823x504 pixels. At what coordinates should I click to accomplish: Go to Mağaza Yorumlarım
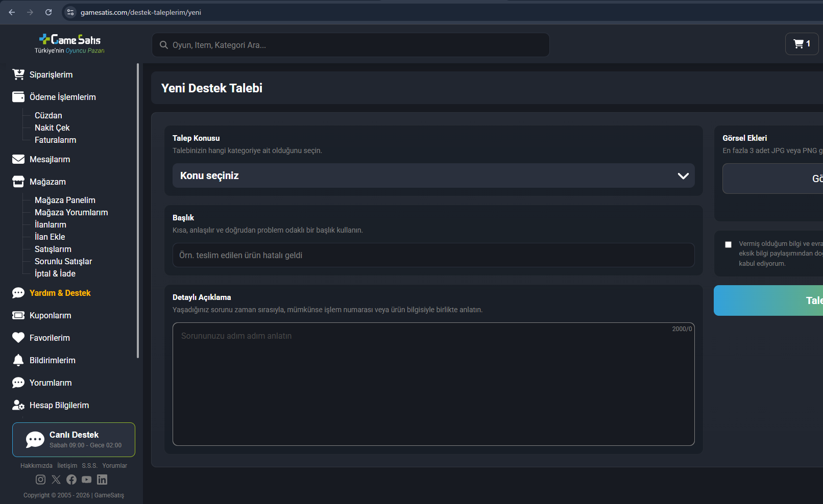71,212
